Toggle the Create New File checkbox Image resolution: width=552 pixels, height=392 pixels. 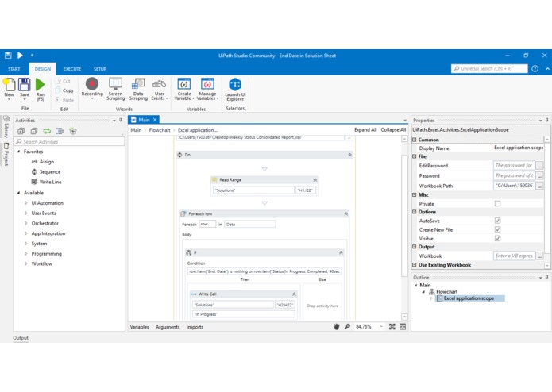(x=497, y=229)
